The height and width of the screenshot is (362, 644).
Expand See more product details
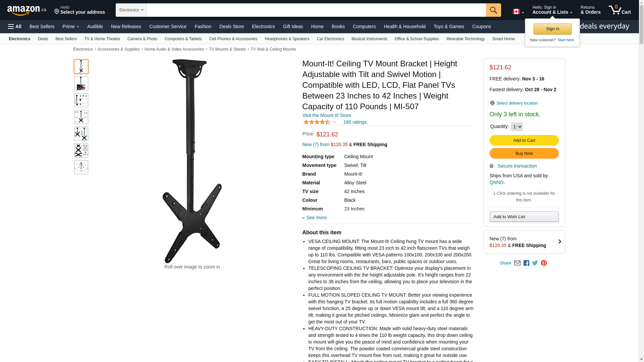point(314,218)
